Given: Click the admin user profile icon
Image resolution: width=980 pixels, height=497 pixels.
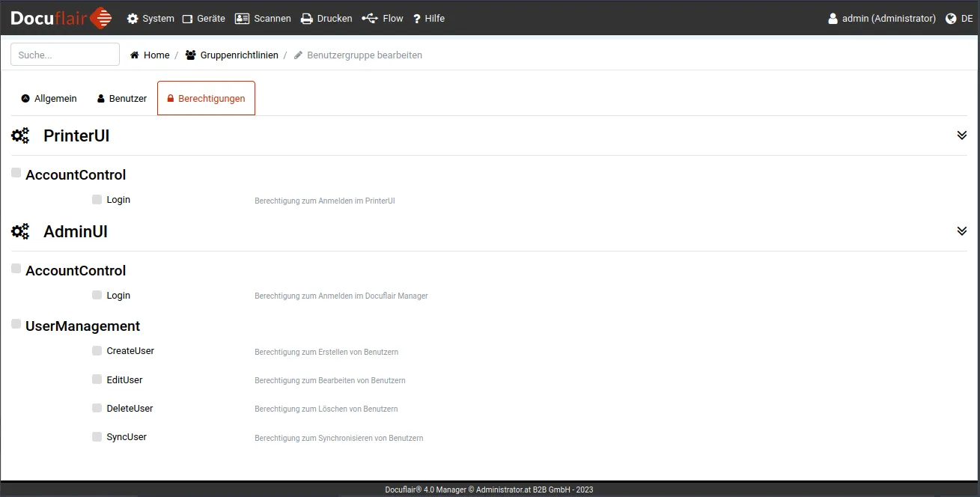Looking at the screenshot, I should (x=833, y=19).
